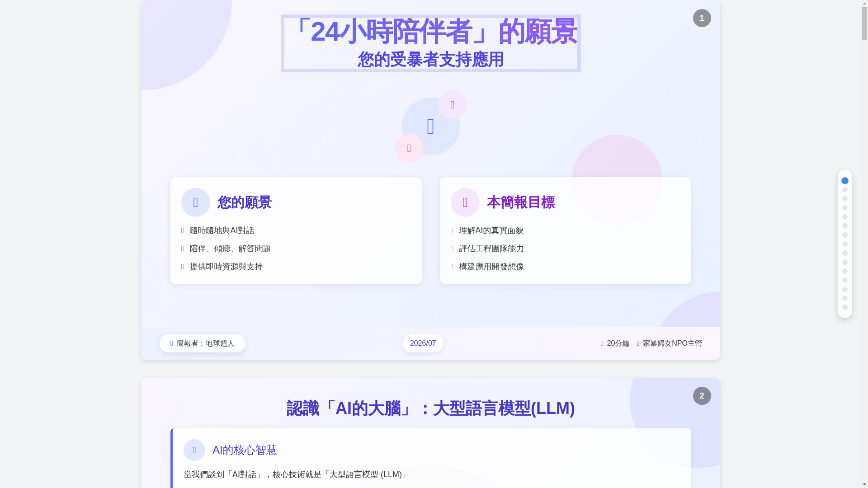Click the 您的願景 card heading
Image resolution: width=868 pixels, height=488 pixels.
(x=244, y=202)
